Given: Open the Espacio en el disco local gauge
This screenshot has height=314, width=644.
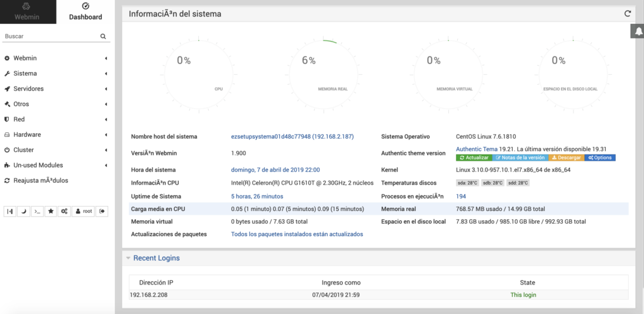Looking at the screenshot, I should tap(574, 75).
